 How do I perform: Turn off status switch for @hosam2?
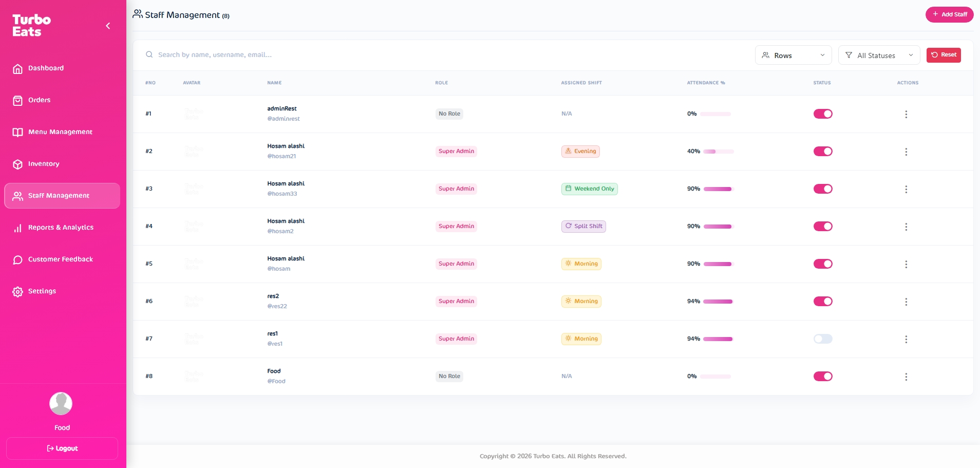tap(823, 227)
